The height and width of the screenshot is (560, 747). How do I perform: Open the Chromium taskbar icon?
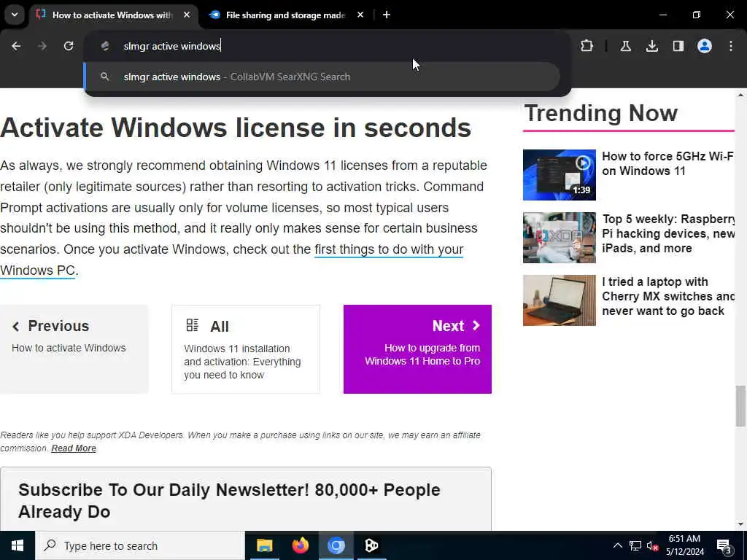tap(336, 545)
